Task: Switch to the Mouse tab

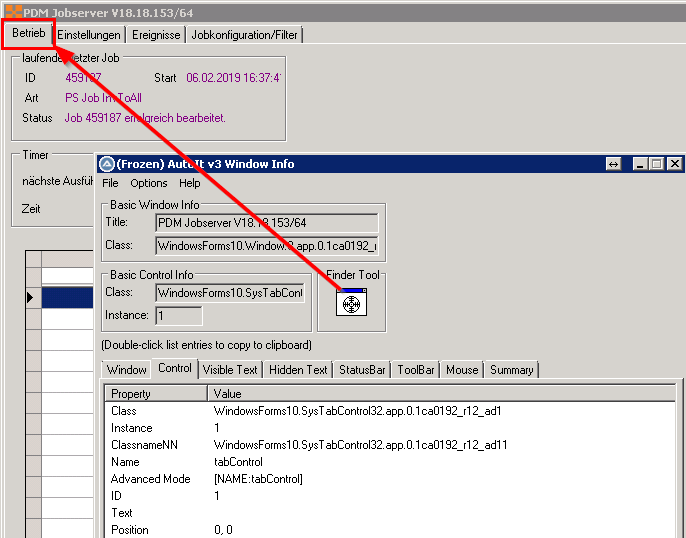Action: point(462,370)
